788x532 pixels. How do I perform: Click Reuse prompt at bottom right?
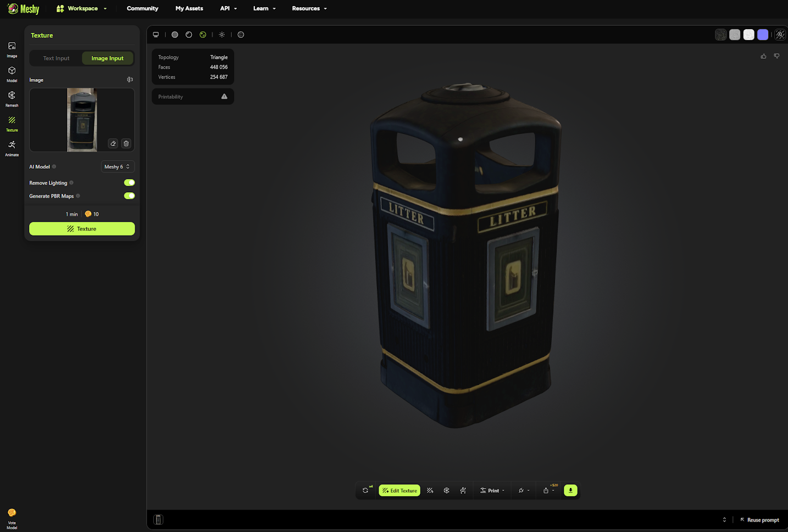[763, 519]
